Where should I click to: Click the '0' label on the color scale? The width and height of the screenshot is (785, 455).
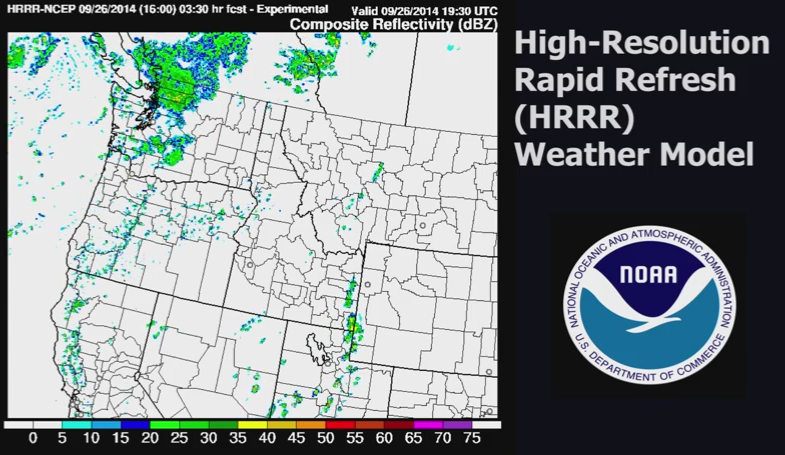click(33, 438)
